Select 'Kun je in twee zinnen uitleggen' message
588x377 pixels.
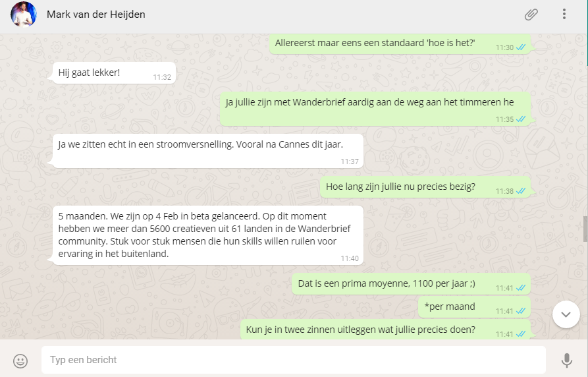tap(385, 330)
